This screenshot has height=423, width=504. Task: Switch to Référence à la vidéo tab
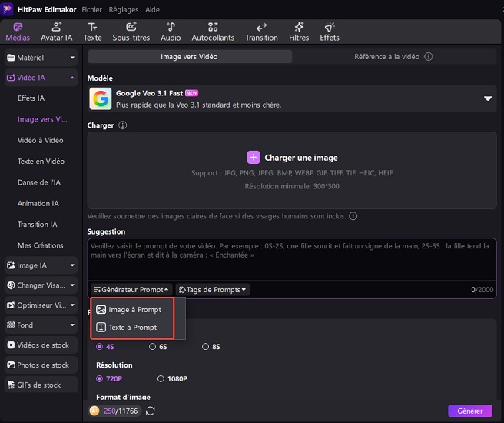[x=393, y=57]
